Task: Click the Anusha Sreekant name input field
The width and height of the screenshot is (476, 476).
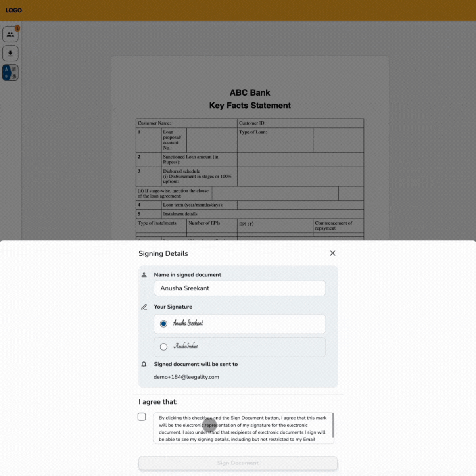Action: click(x=239, y=288)
